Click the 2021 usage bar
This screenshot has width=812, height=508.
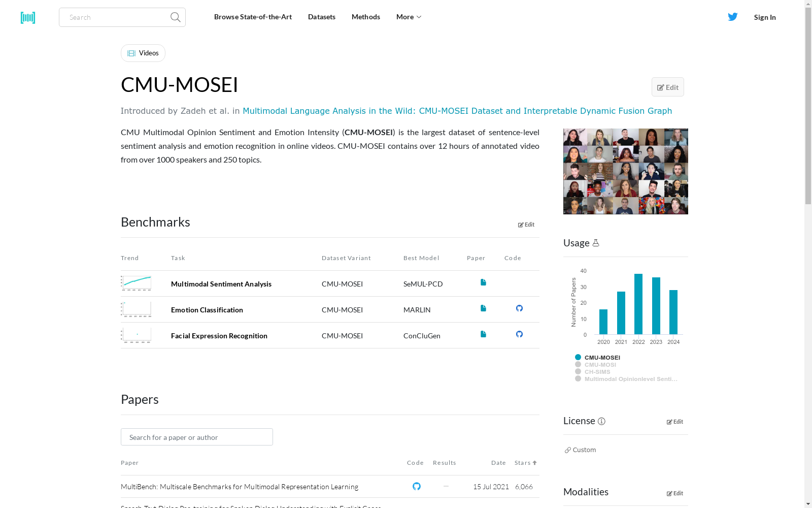point(621,313)
